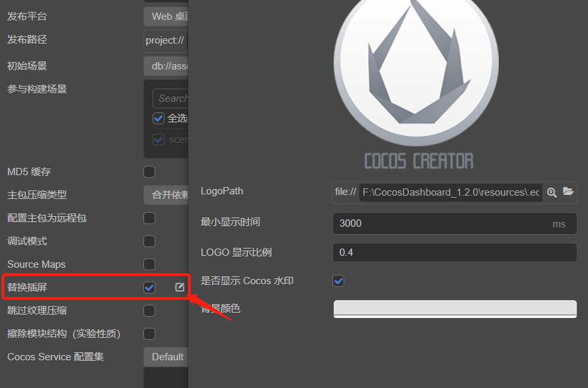Uncheck the 替换插屏 checkbox
This screenshot has width=588, height=388.
pos(149,288)
